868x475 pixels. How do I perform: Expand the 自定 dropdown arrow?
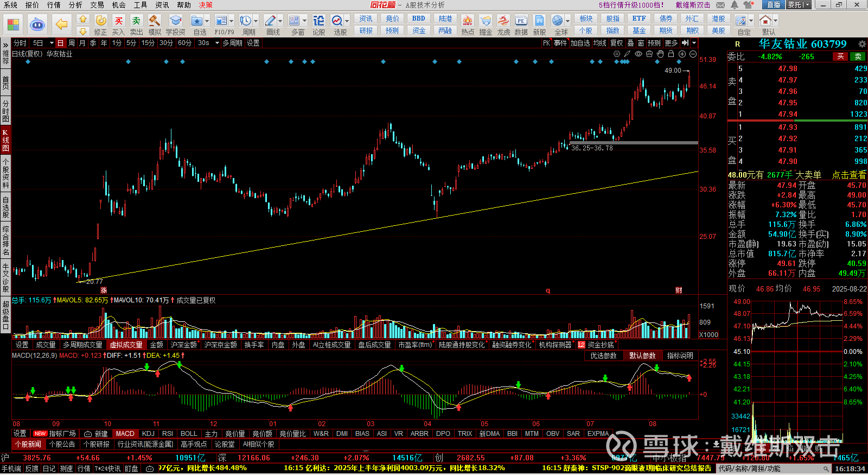751,21
